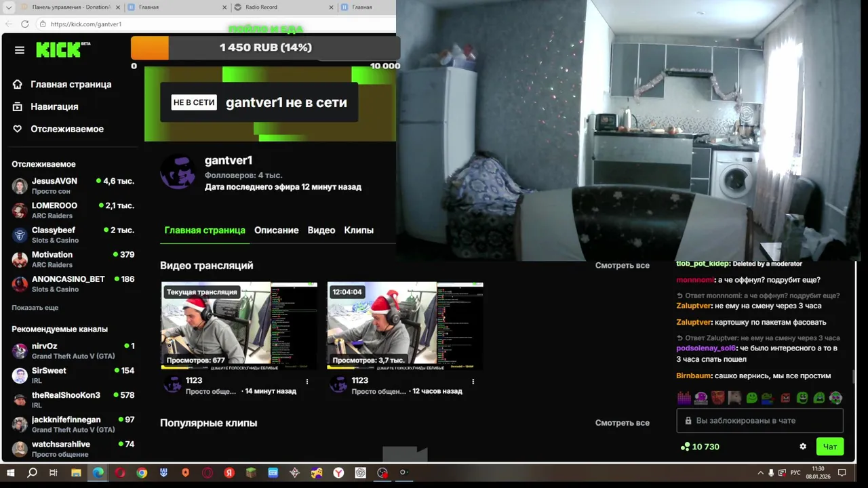The image size is (868, 488).
Task: Click the KICK logo
Action: [62, 49]
